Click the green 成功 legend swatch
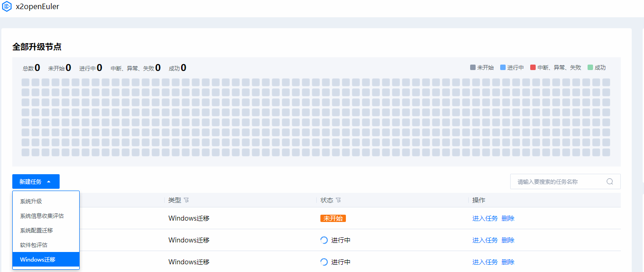 (590, 67)
